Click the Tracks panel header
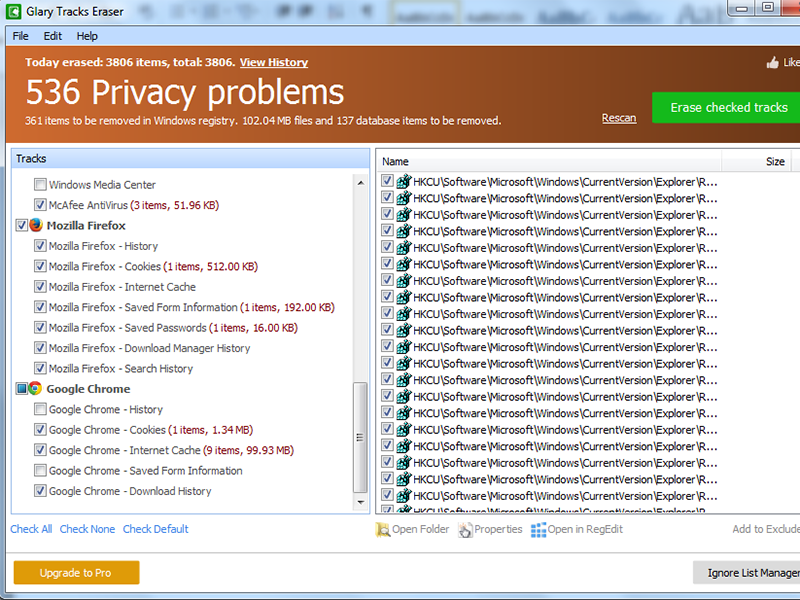Screen dimensions: 800x600 click(190, 159)
